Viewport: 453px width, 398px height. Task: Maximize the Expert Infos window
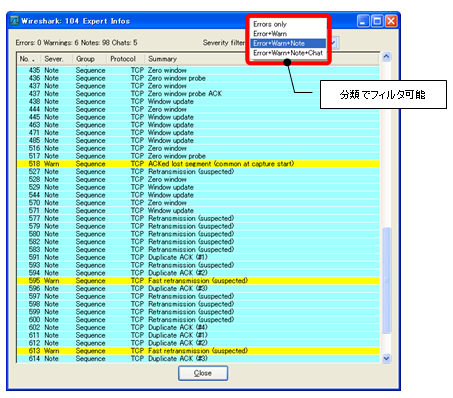click(377, 21)
